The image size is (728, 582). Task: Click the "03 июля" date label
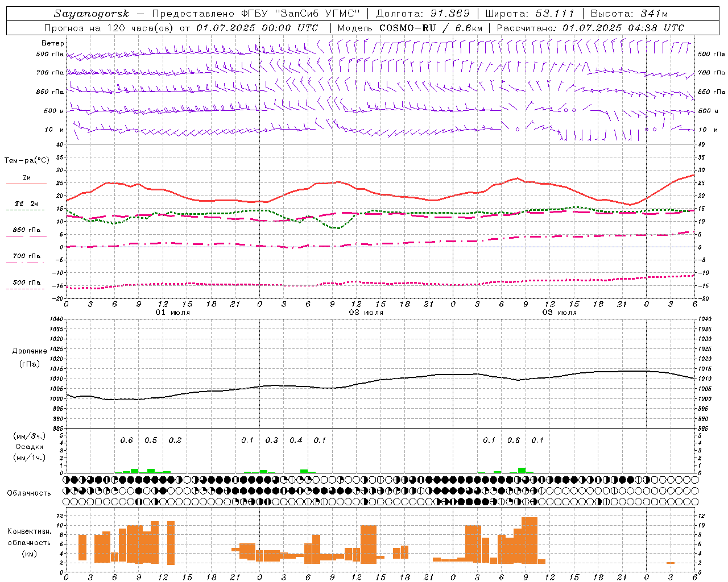pyautogui.click(x=560, y=313)
